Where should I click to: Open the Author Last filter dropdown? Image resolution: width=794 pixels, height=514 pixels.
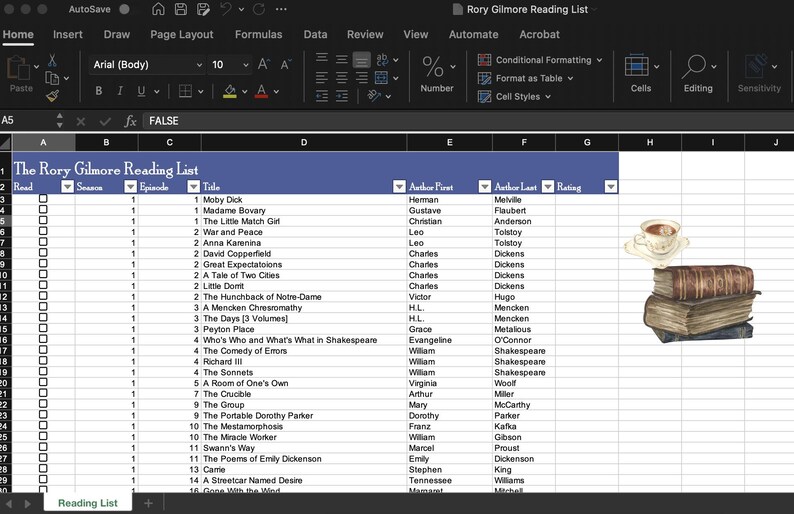click(x=548, y=187)
